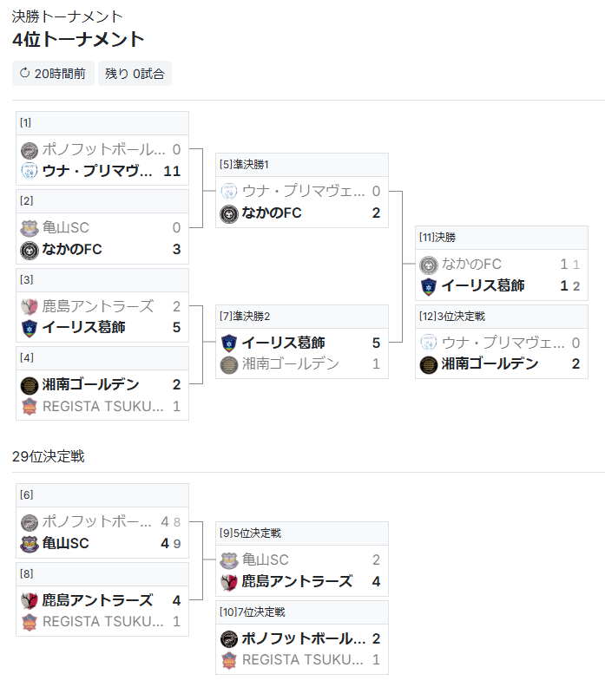
Task: Click なかのFC logo in 準決勝1
Action: point(229,213)
